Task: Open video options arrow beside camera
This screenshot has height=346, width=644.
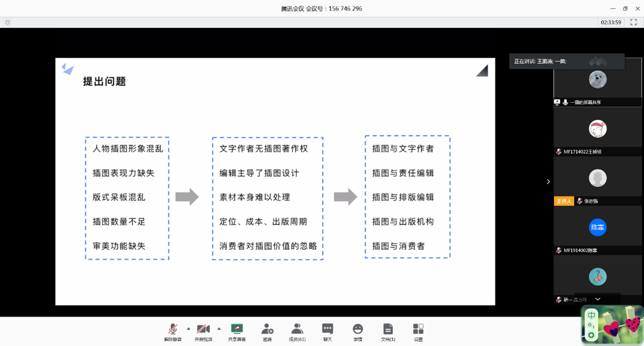Action: tap(219, 329)
